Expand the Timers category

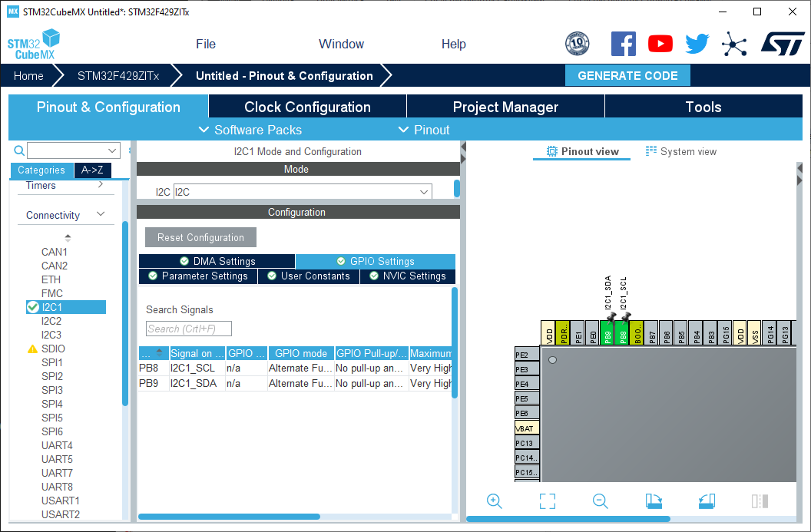101,184
